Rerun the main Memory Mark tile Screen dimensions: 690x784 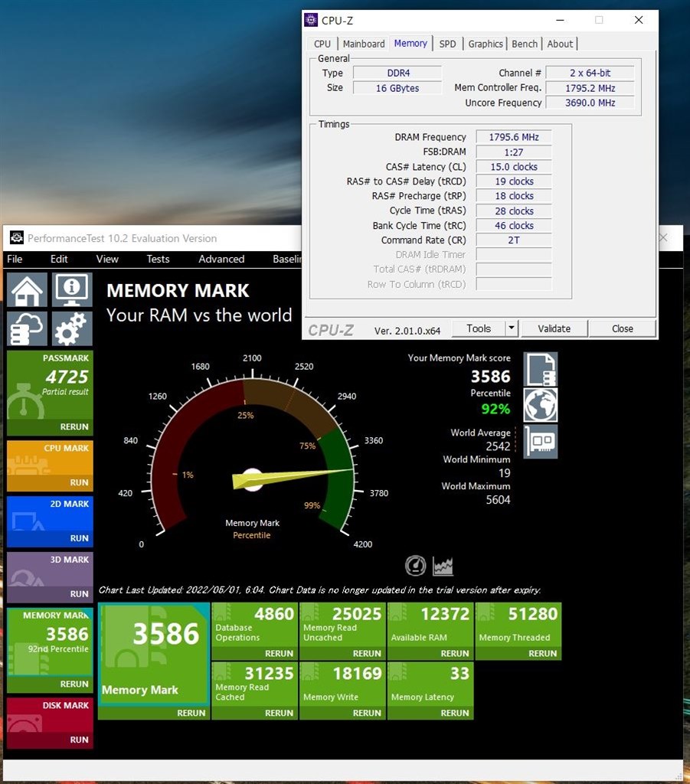click(x=191, y=713)
